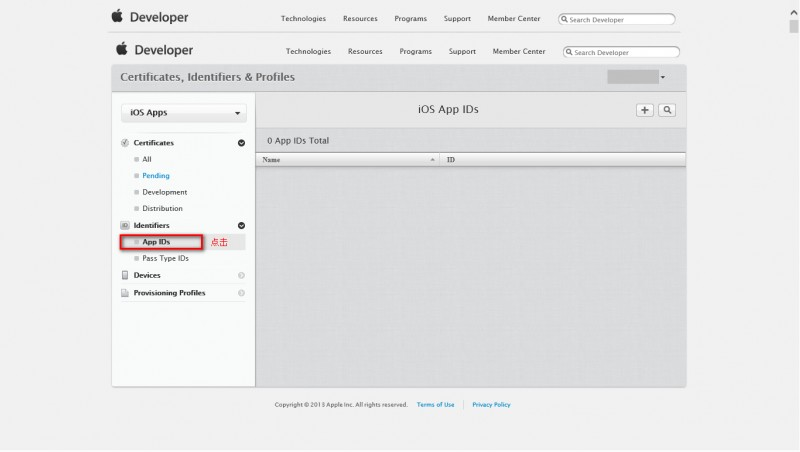Click Programs in the top navigation bar

pyautogui.click(x=410, y=18)
